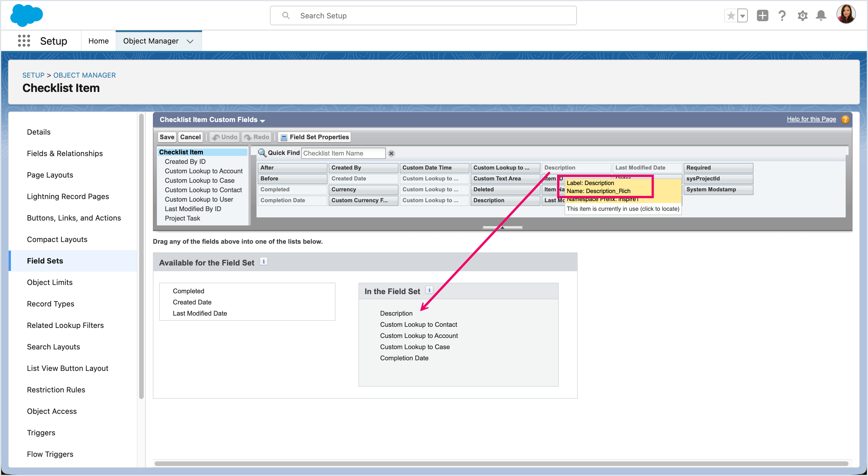Click the Save button
Image resolution: width=868 pixels, height=476 pixels.
click(167, 137)
